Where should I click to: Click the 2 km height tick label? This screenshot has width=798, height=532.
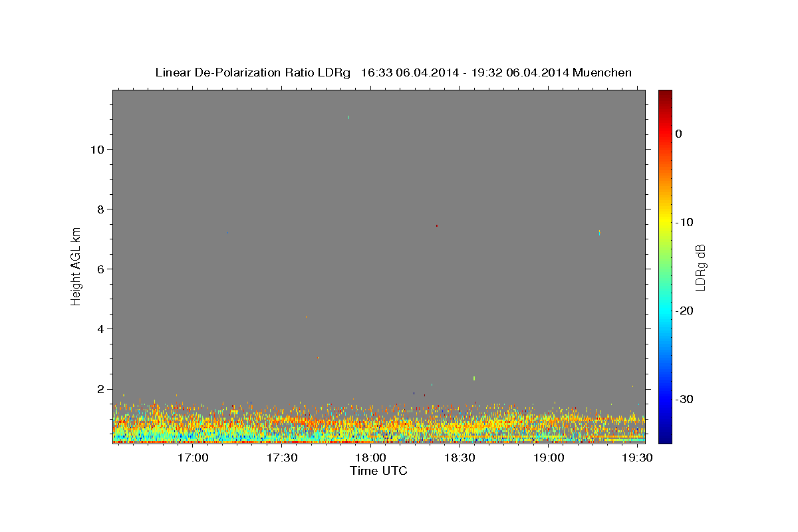100,389
